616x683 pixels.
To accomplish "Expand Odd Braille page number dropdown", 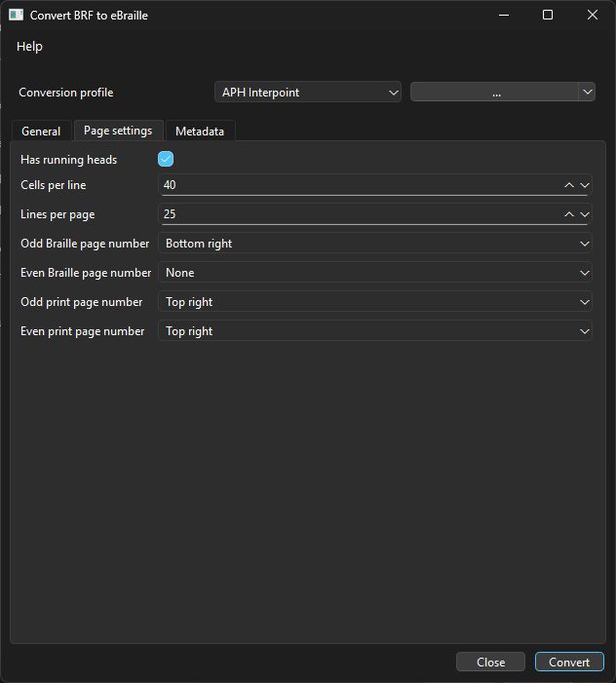I will (374, 244).
